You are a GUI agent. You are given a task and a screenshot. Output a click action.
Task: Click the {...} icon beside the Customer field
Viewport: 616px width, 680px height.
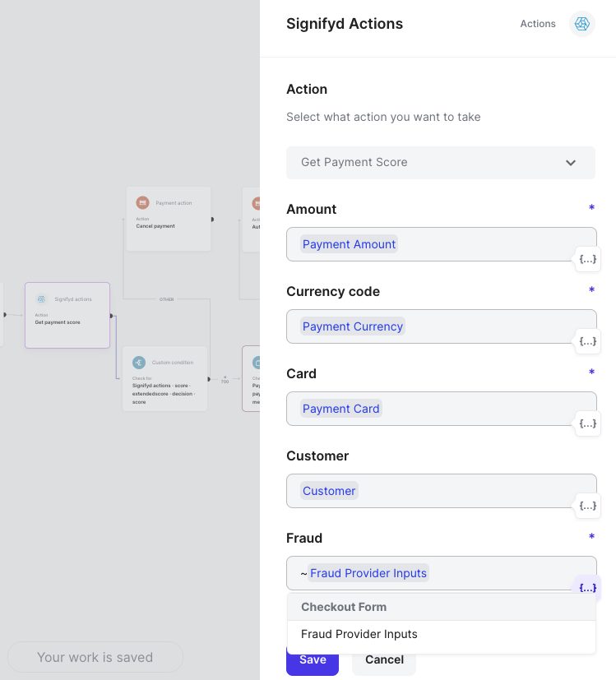click(587, 506)
